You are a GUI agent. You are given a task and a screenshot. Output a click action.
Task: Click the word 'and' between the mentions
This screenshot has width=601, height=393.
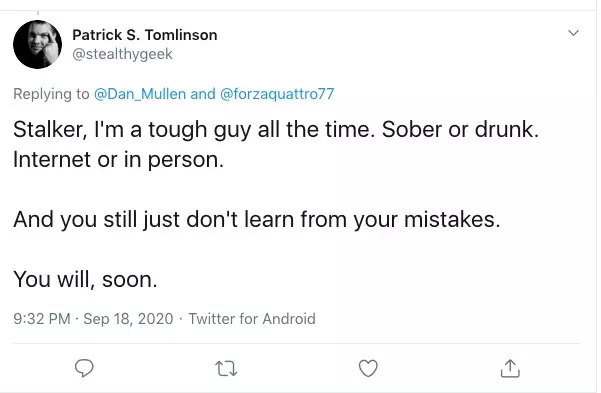(203, 94)
